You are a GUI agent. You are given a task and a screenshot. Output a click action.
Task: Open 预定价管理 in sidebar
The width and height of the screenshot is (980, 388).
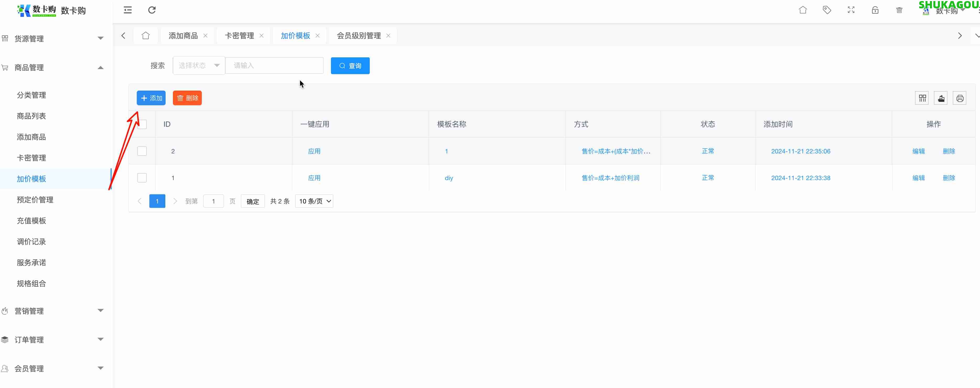pyautogui.click(x=35, y=200)
